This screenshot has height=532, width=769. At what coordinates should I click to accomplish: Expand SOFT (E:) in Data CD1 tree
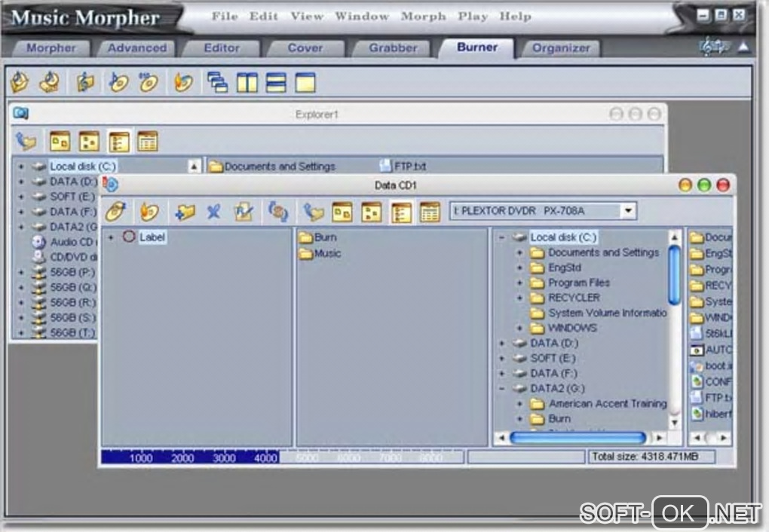coord(501,359)
